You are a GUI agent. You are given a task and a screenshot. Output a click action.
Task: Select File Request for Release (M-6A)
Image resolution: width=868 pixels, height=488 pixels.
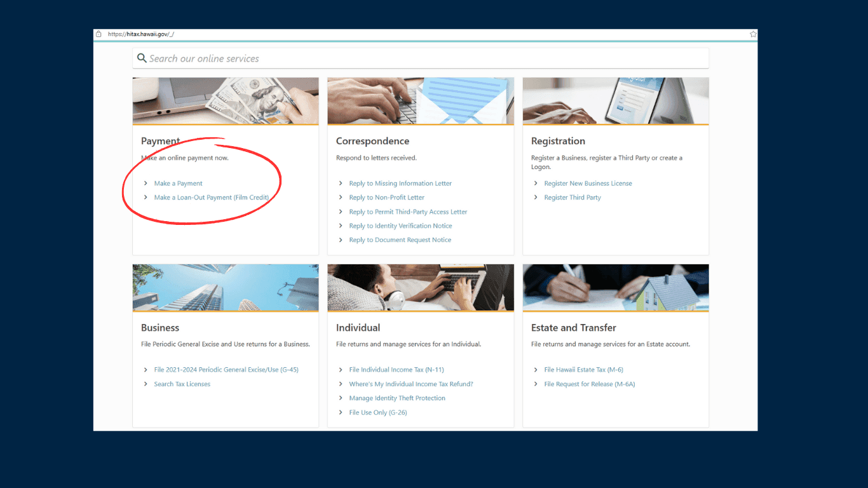pos(589,384)
